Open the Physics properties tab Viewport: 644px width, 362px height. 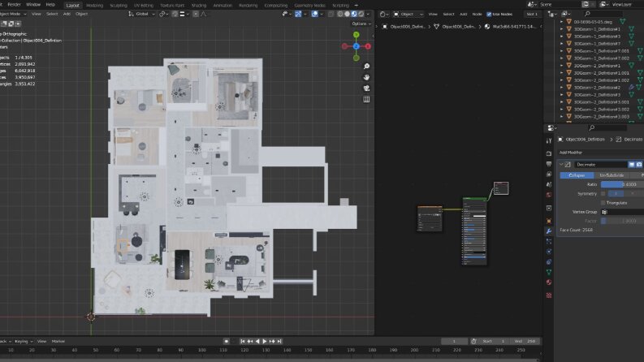[x=549, y=252]
